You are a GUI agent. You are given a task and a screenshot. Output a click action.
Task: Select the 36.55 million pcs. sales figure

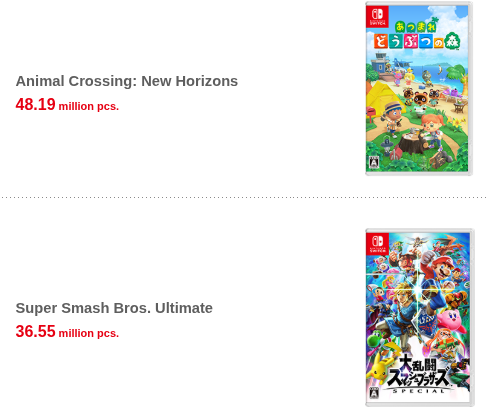click(x=67, y=331)
